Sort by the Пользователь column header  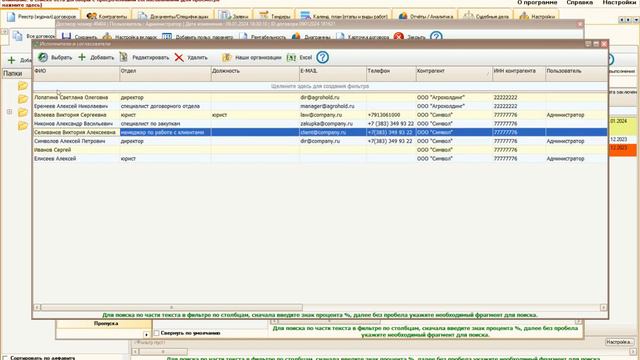pos(576,74)
